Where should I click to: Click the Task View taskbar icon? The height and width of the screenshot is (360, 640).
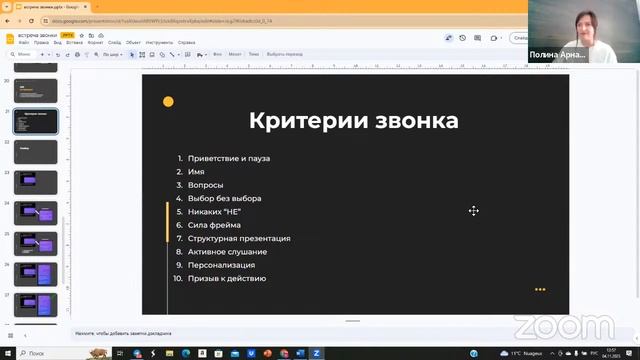pos(120,353)
